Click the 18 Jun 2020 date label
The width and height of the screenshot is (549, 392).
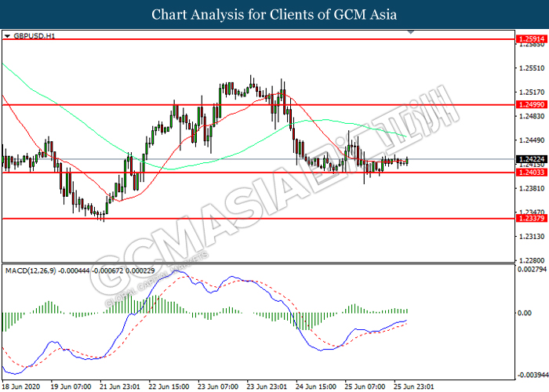[x=20, y=387]
